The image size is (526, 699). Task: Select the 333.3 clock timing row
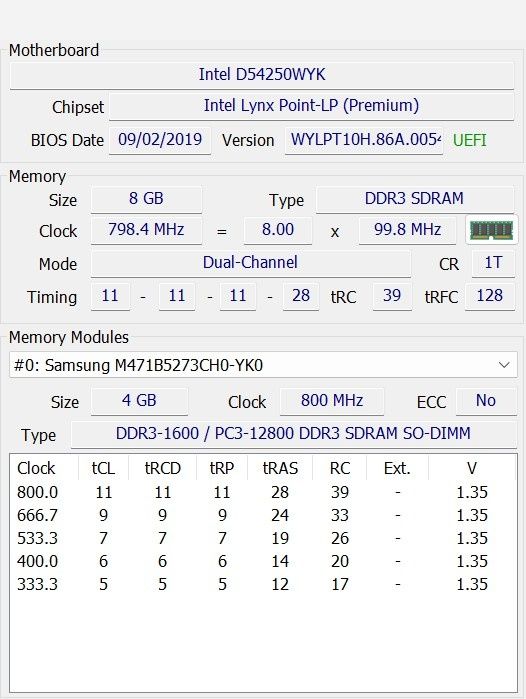pos(263,584)
